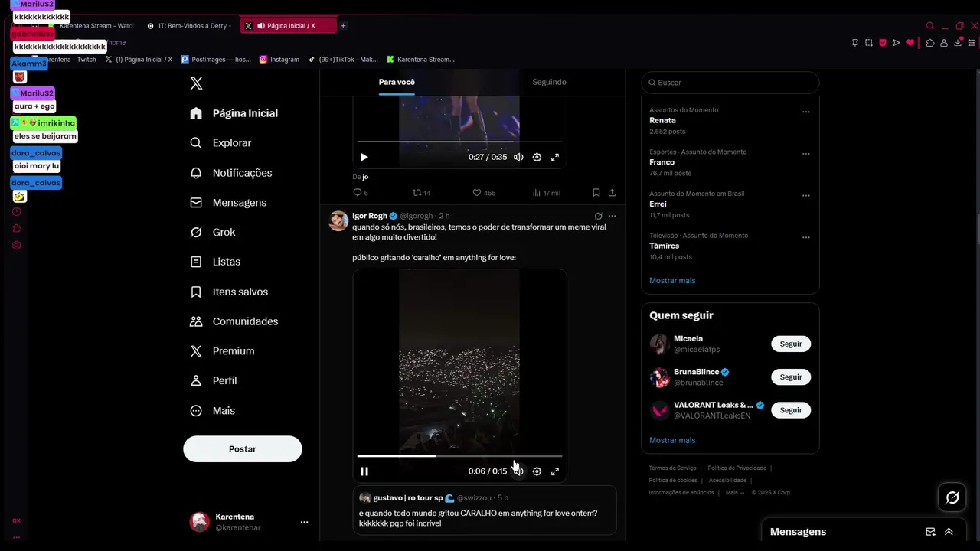Go to Perfil page
Image resolution: width=980 pixels, height=551 pixels.
click(x=213, y=380)
